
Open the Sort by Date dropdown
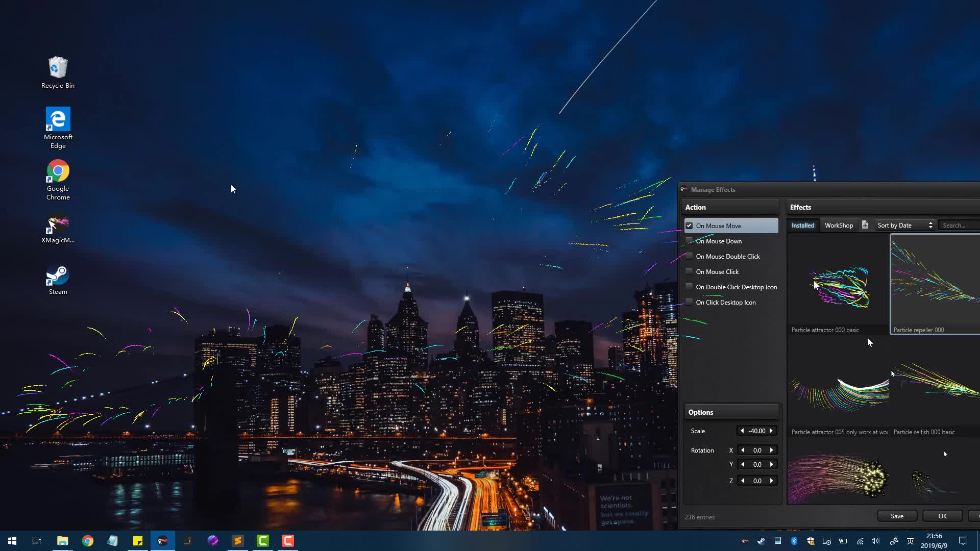904,225
